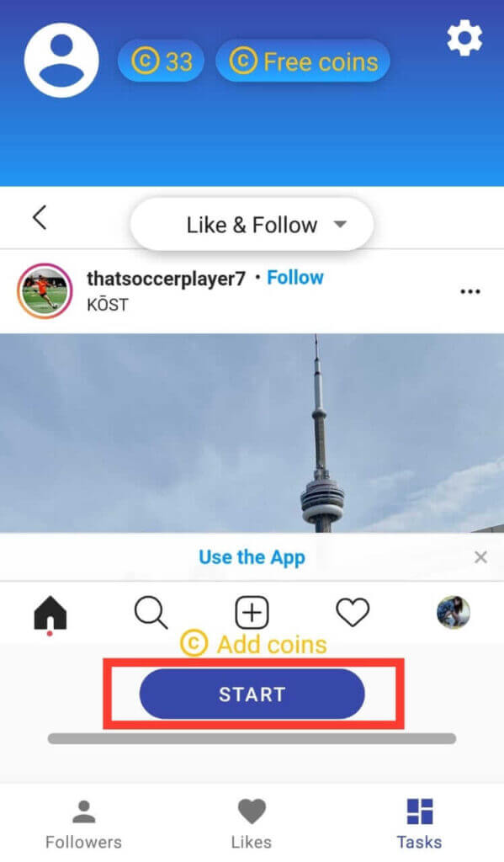
Task: Click the dropdown arrow beside Like & Follow
Action: tap(341, 224)
